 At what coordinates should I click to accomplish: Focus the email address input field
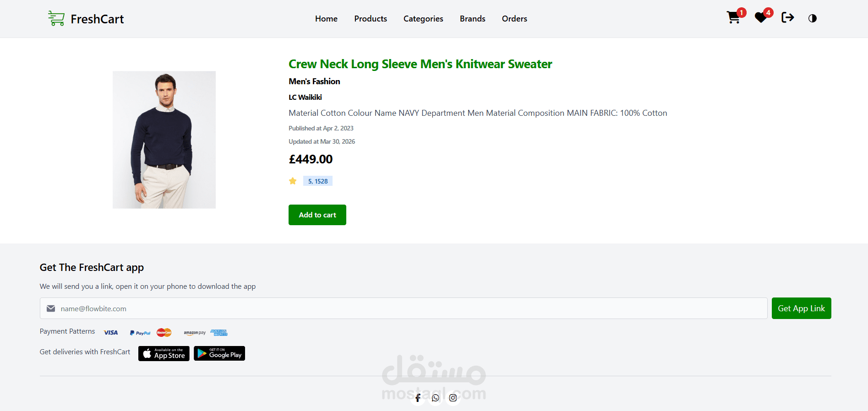403,308
